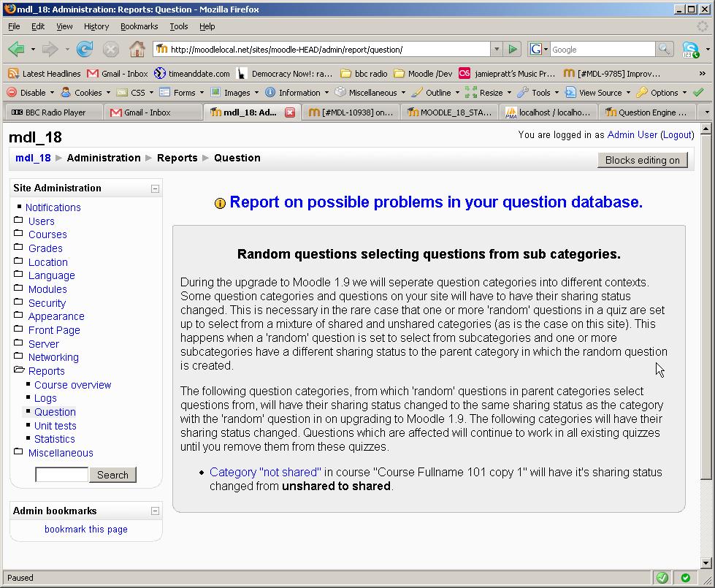Click the Back arrow navigation button

pyautogui.click(x=16, y=50)
